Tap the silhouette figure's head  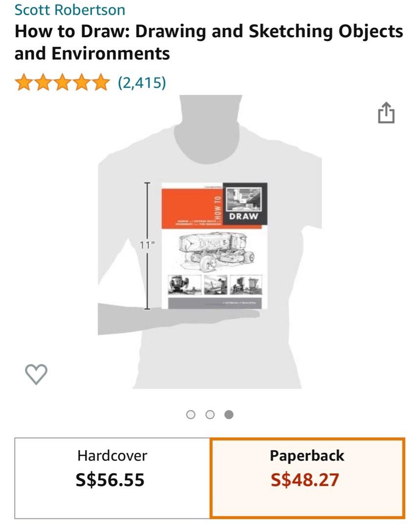[x=211, y=129]
